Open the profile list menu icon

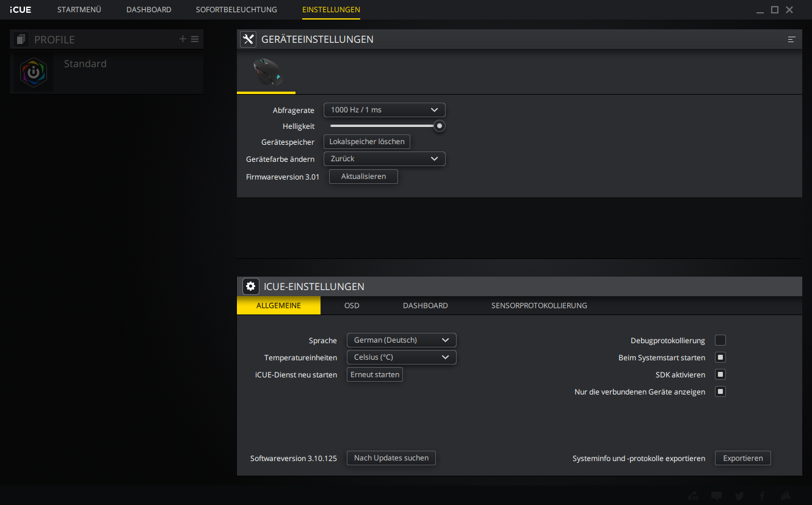(x=195, y=39)
